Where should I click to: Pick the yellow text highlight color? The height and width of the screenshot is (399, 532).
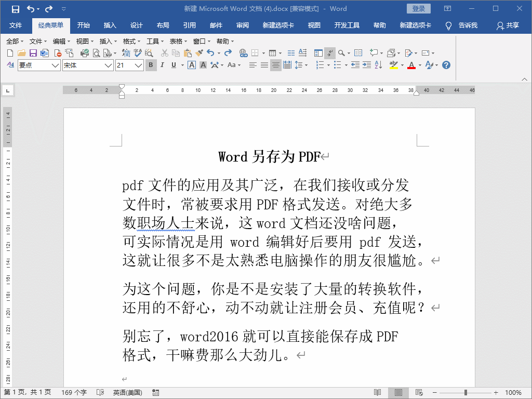click(394, 65)
